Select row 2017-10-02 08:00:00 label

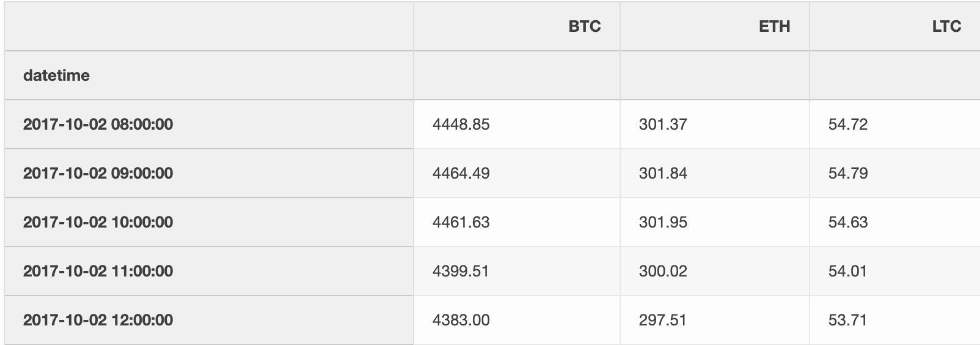[x=98, y=124]
